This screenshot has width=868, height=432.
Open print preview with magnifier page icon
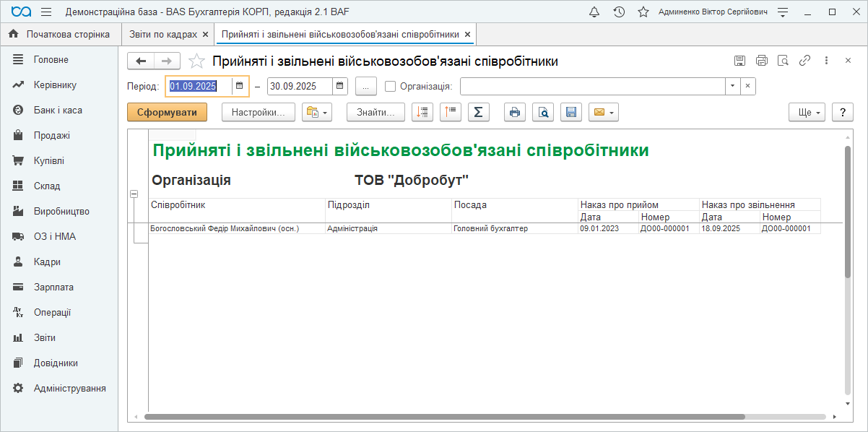click(x=543, y=112)
